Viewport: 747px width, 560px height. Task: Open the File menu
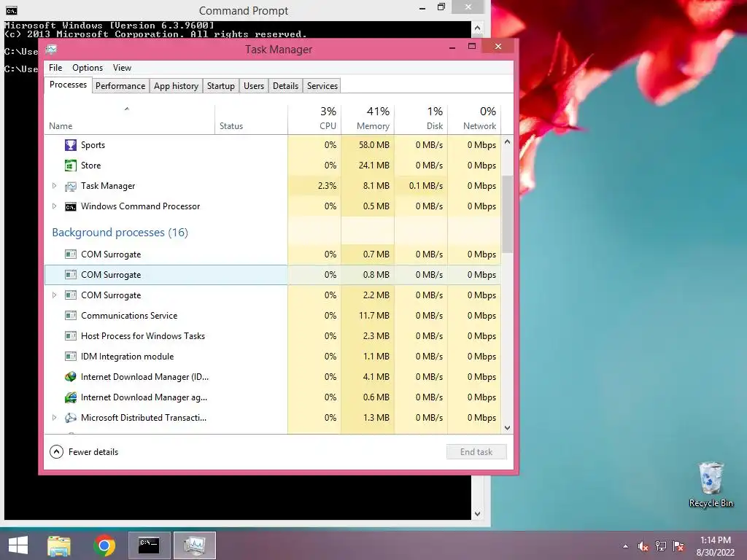tap(55, 68)
